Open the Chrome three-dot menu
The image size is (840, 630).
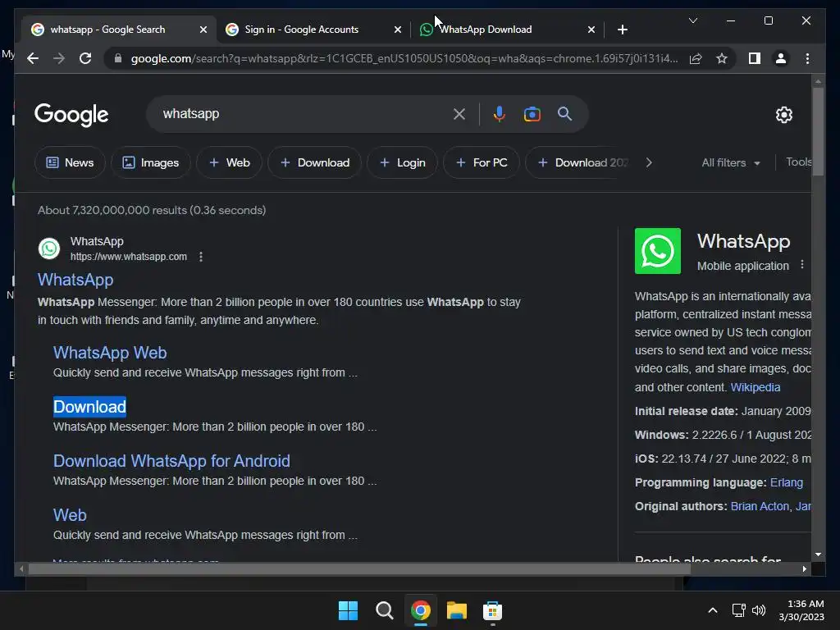pos(807,58)
